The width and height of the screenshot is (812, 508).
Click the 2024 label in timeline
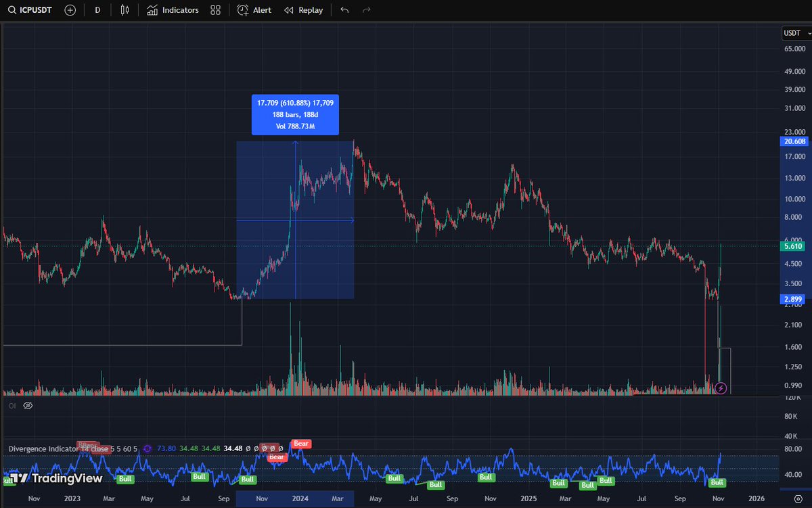pyautogui.click(x=301, y=497)
